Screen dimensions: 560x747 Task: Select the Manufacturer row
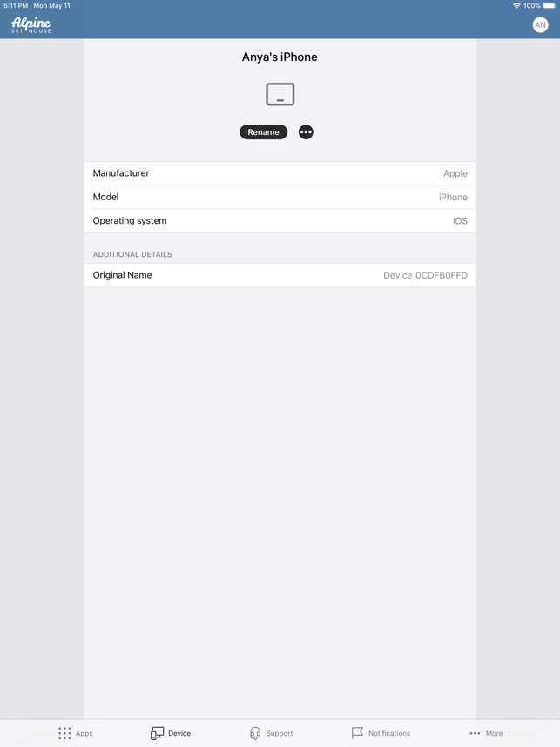280,173
